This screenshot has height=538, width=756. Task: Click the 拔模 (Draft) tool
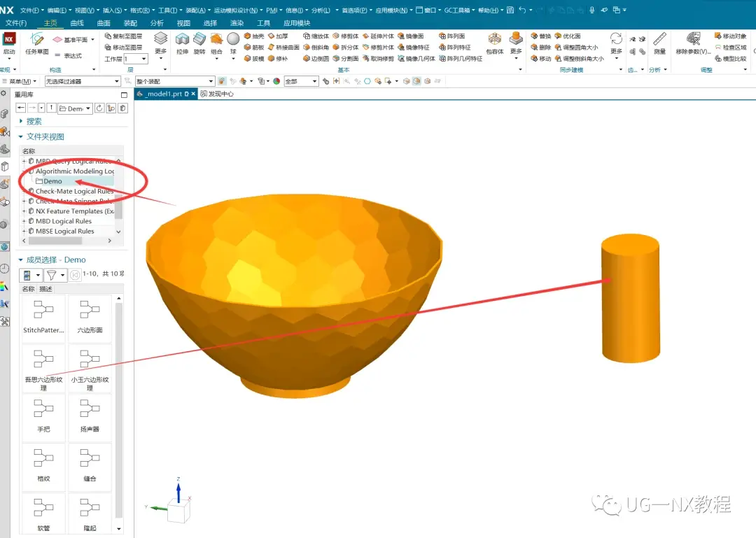pyautogui.click(x=254, y=58)
